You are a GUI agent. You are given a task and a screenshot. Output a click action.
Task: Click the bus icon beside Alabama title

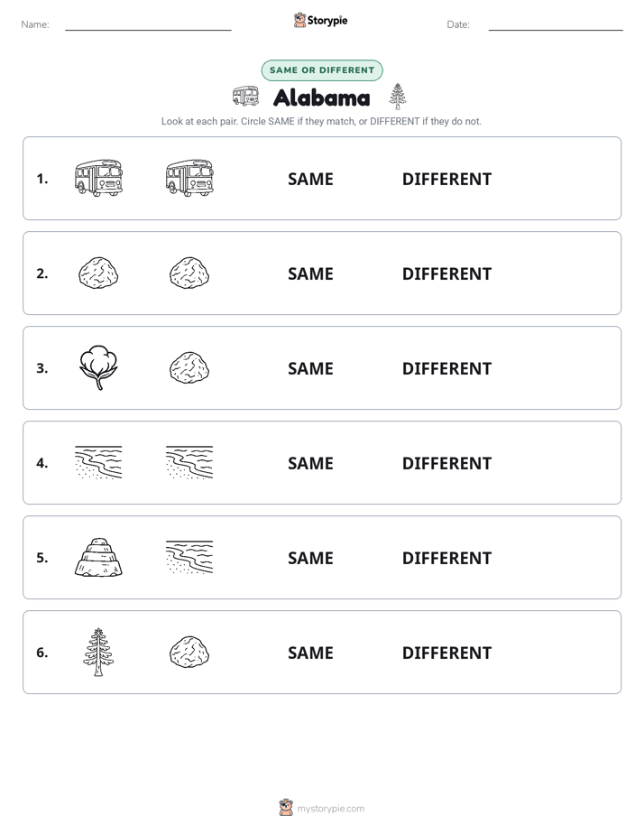tap(245, 97)
